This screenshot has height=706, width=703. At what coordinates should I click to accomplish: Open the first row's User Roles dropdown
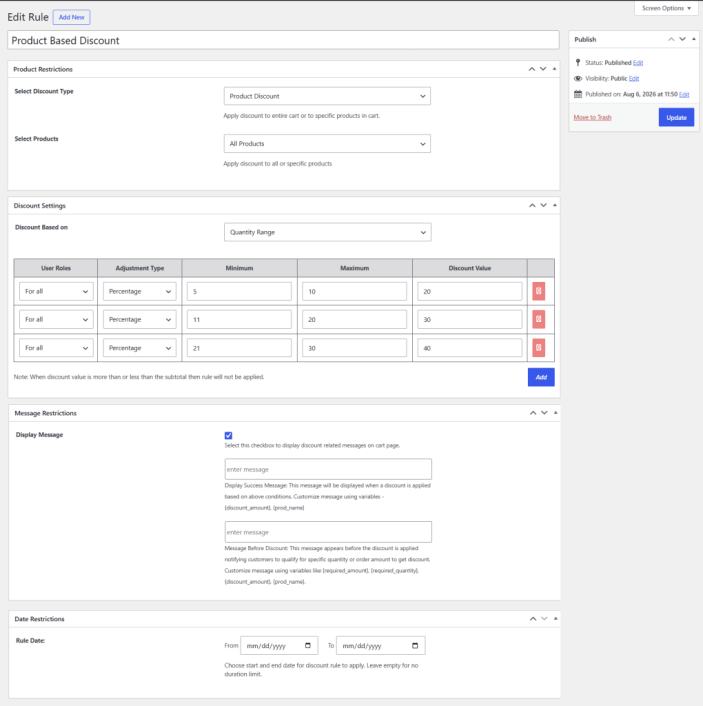56,291
